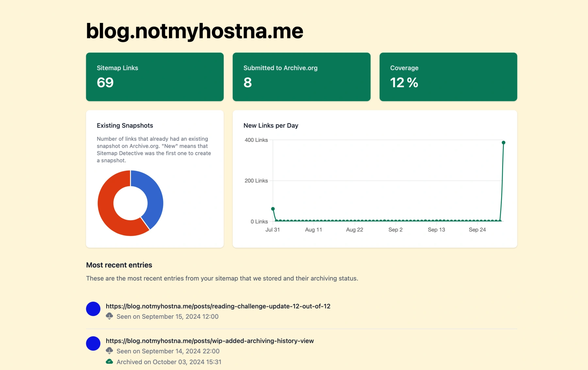
Task: Click the blog.notmyhostna.me page title
Action: pyautogui.click(x=195, y=31)
